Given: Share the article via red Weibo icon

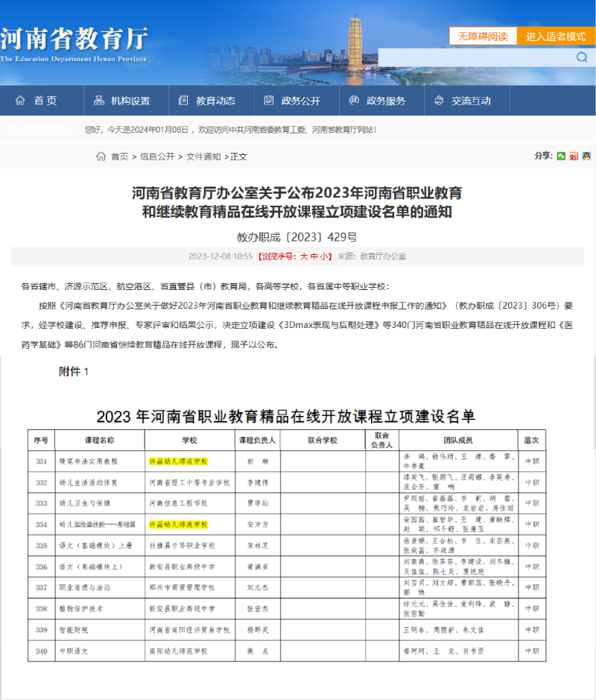Looking at the screenshot, I should (574, 156).
